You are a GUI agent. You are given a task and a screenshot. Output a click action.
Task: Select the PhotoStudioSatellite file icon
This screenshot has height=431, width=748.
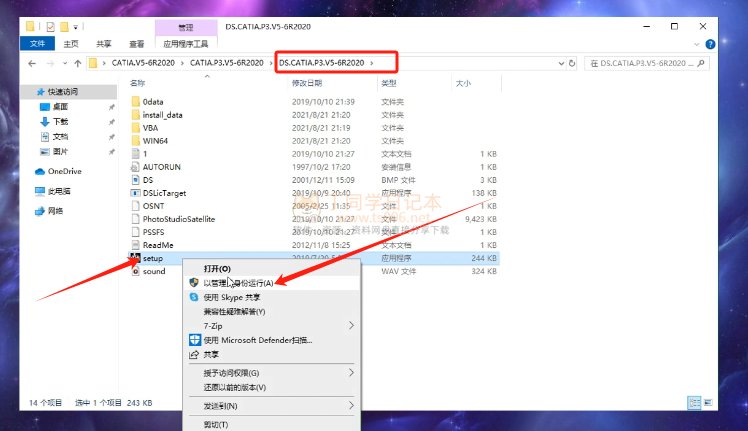pyautogui.click(x=135, y=219)
